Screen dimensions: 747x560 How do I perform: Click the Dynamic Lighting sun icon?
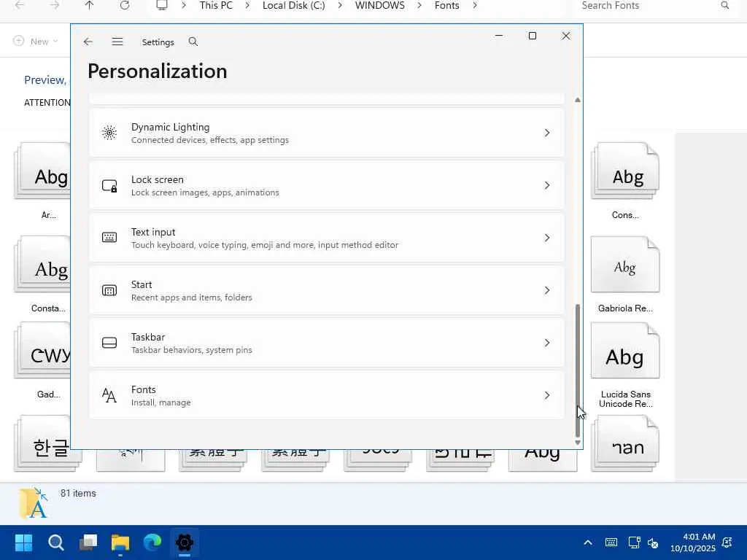click(109, 133)
